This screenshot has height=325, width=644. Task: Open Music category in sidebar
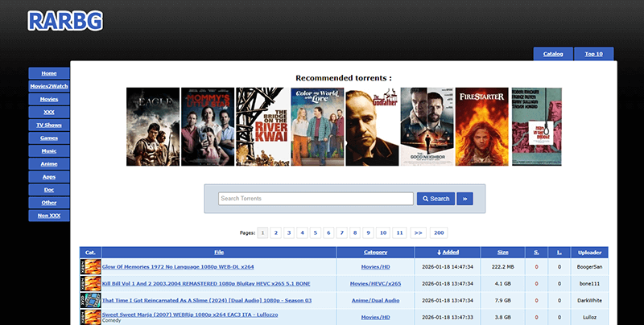click(49, 151)
